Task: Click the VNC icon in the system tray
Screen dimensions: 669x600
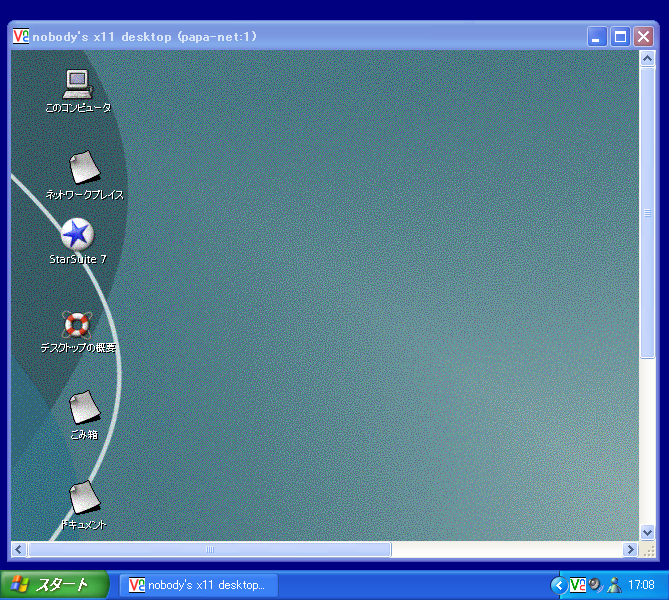Action: tap(578, 585)
